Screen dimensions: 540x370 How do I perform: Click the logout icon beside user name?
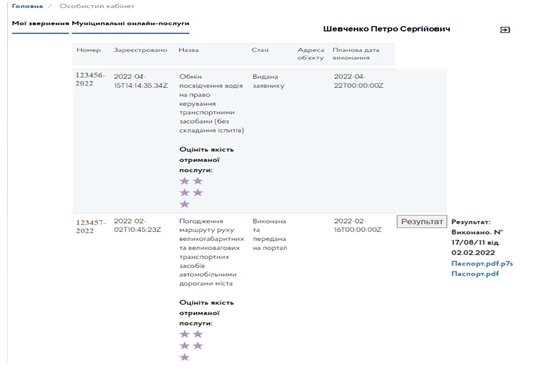[505, 30]
